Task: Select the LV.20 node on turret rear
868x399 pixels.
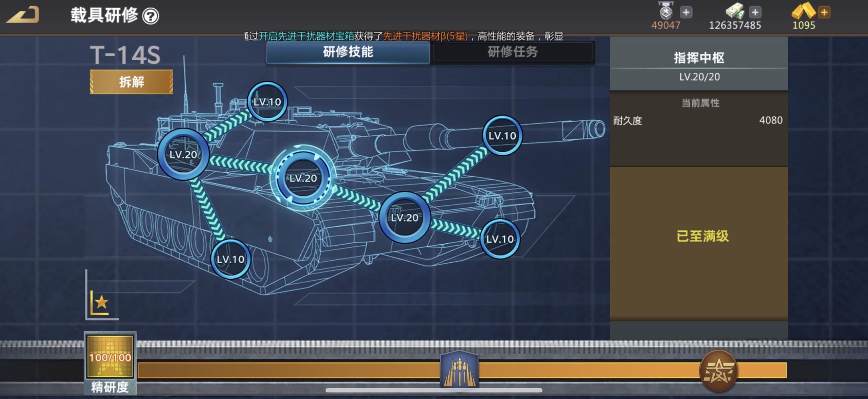Action: (183, 154)
